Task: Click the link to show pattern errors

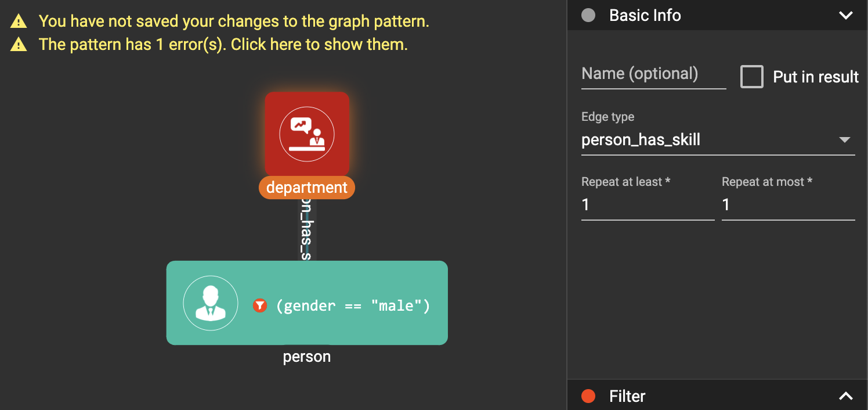Action: point(223,45)
